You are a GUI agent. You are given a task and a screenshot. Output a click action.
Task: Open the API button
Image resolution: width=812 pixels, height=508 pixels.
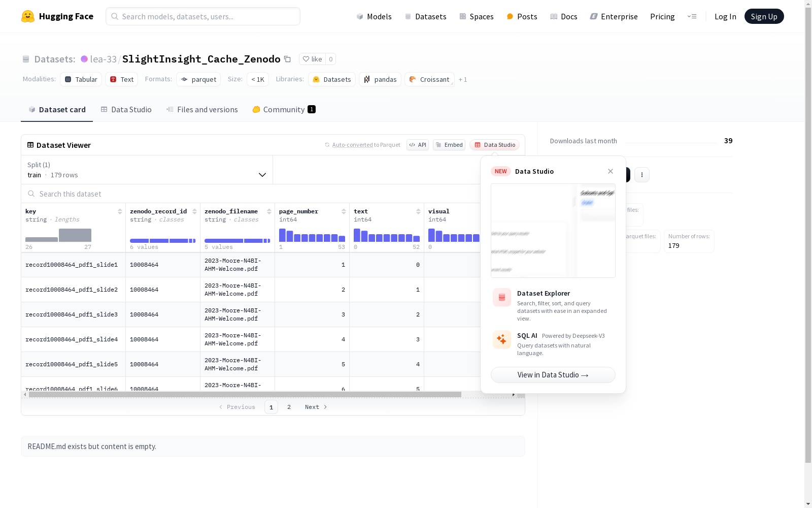418,145
